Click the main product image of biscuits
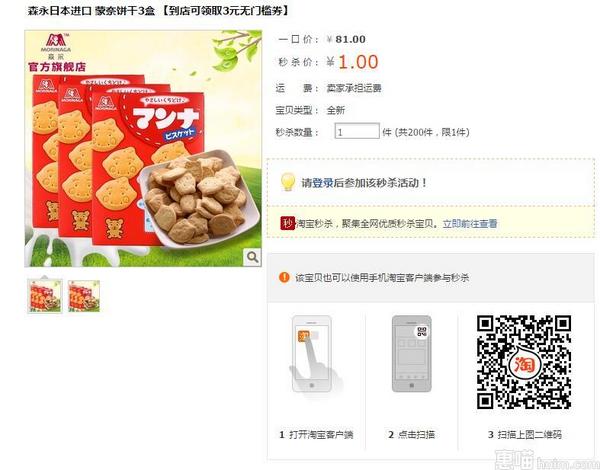600x470 pixels. point(143,149)
